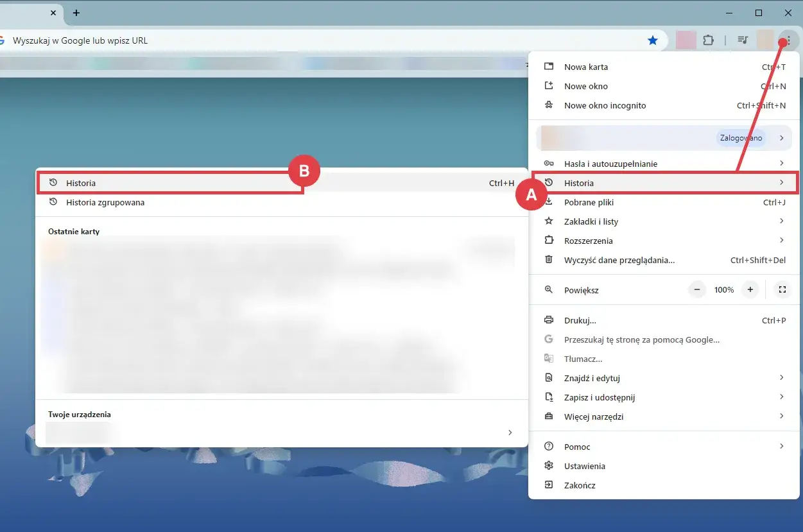Increase zoom with the plus button
The height and width of the screenshot is (532, 803).
pos(750,289)
